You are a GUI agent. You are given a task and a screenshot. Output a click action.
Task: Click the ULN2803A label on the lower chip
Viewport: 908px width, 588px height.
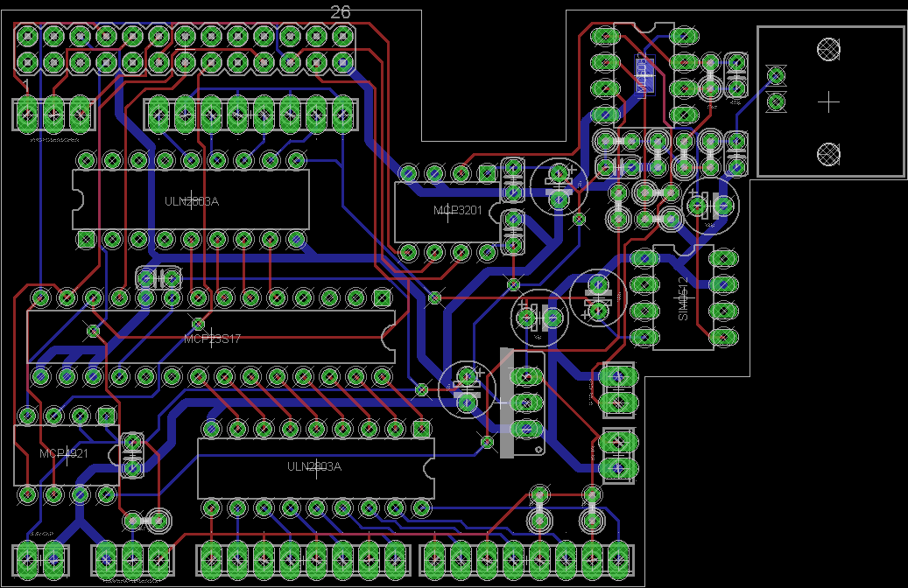314,466
